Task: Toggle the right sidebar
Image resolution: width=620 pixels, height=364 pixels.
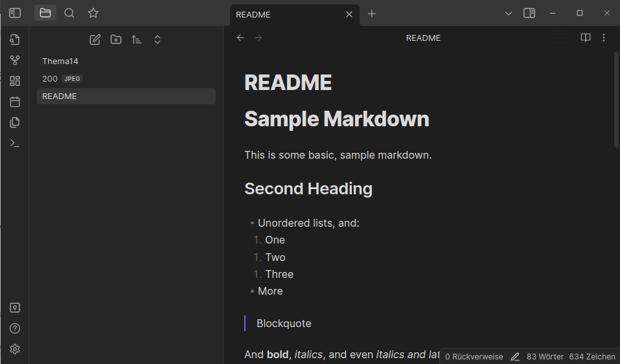Action: (x=529, y=13)
